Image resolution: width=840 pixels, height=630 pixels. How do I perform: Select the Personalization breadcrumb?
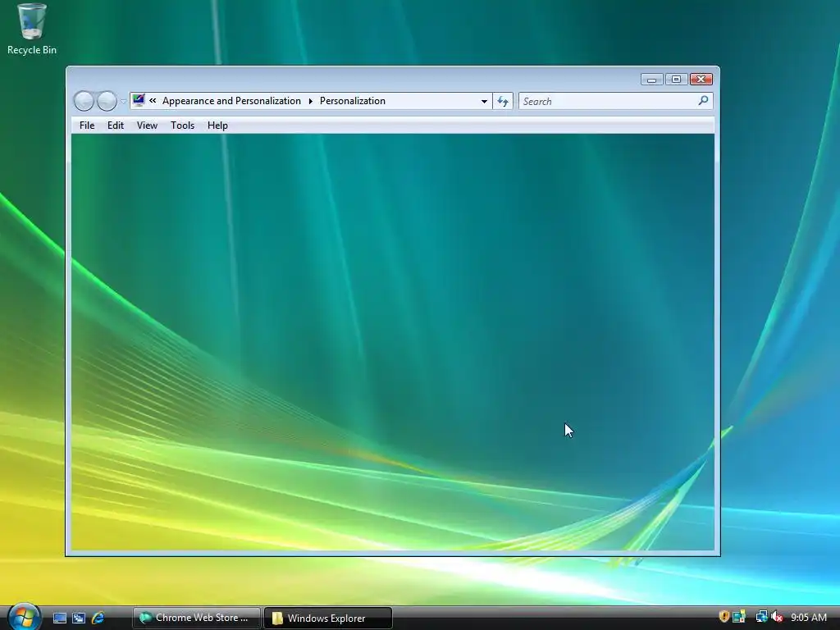coord(353,101)
